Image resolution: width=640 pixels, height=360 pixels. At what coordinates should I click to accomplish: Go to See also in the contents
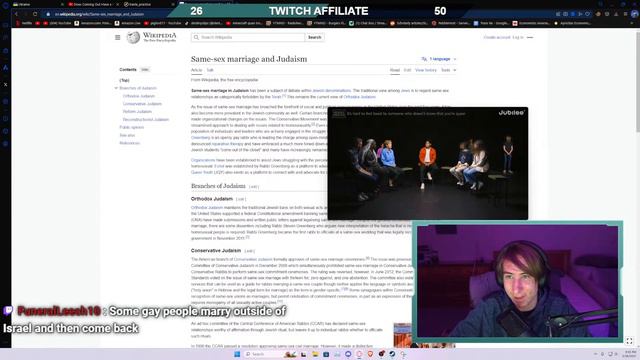click(127, 135)
